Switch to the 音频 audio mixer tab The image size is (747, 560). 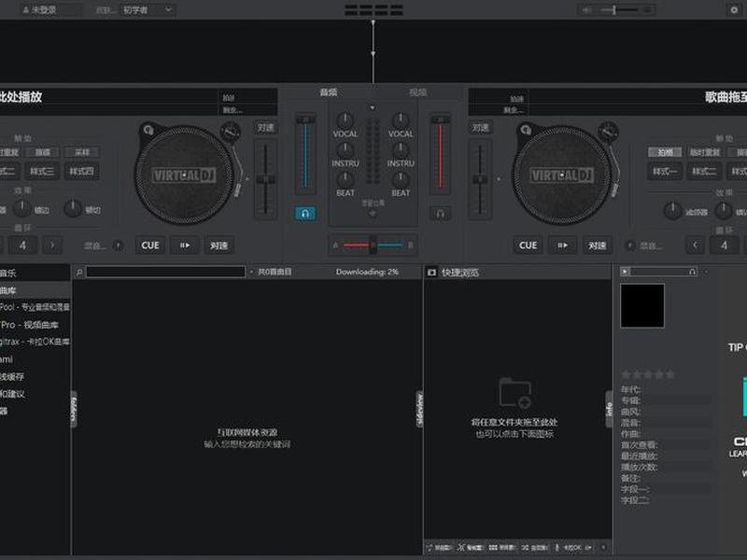pyautogui.click(x=329, y=91)
